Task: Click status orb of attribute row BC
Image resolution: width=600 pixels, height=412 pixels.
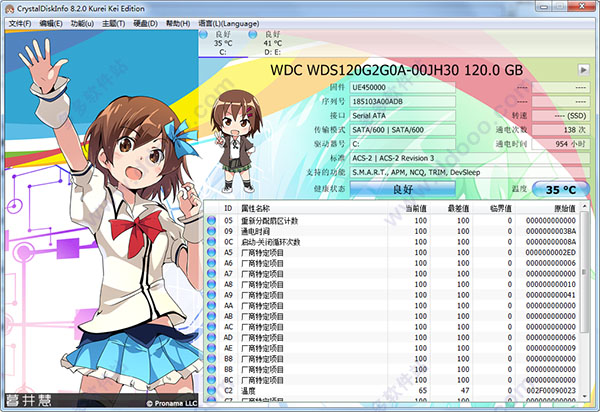Action: click(211, 380)
